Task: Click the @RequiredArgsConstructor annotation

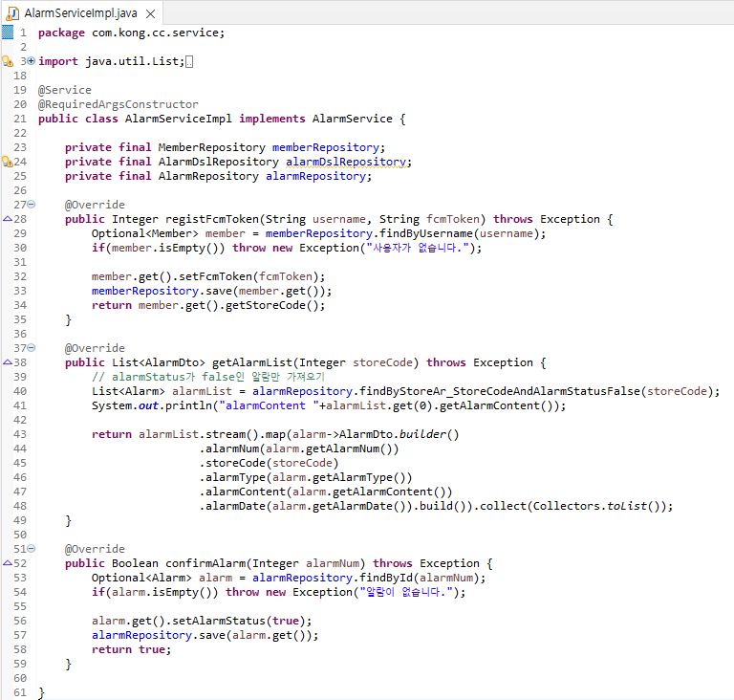Action: pos(118,104)
